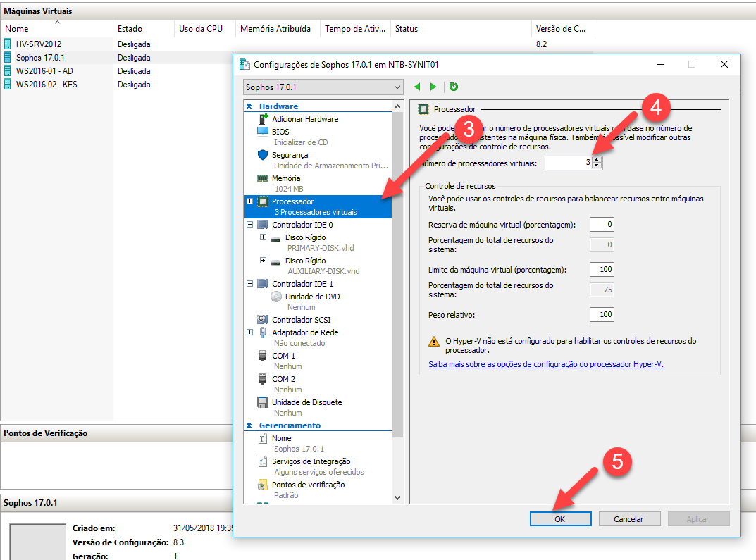Click the Adicionar Hardware icon

point(263,119)
